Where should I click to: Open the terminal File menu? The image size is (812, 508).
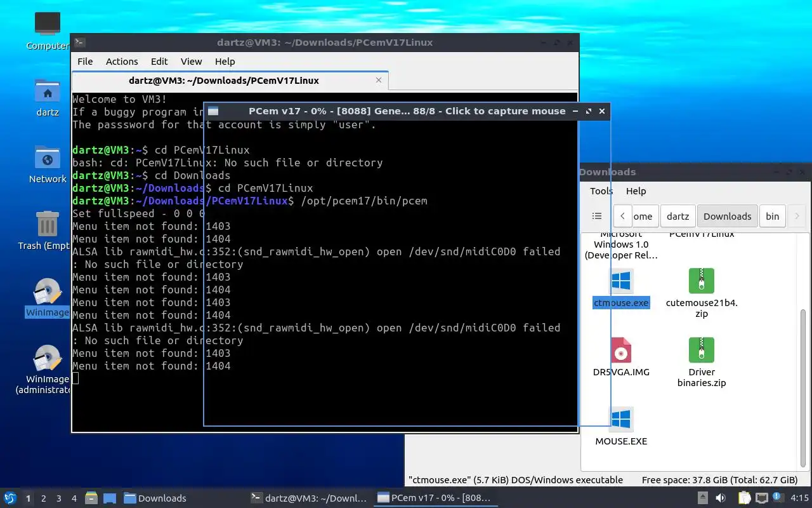85,62
